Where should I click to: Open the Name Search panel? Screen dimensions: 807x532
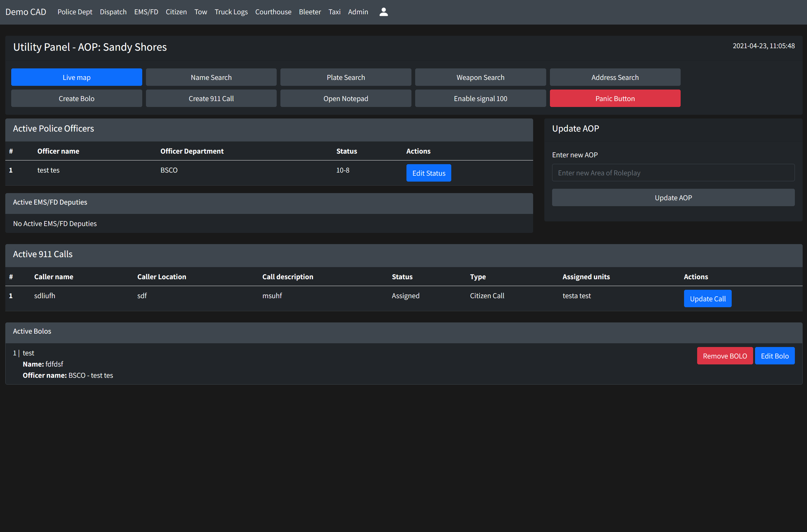pos(211,76)
